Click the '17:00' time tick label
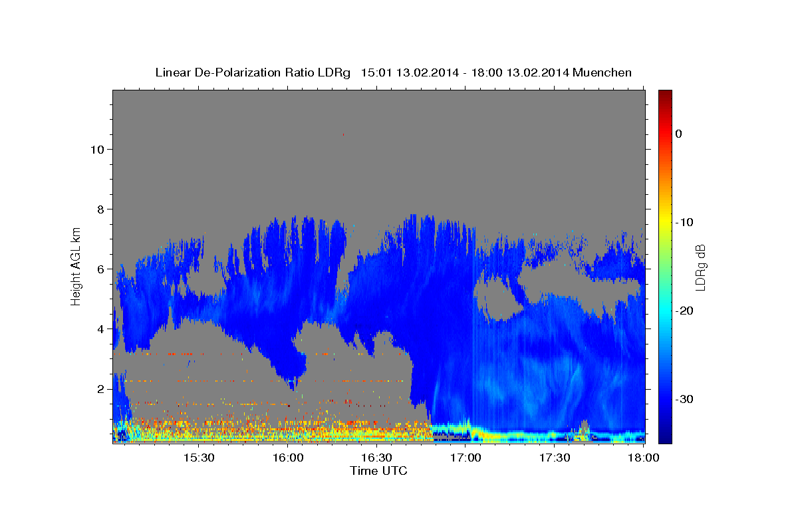Viewport: 798px width, 532px height. tap(465, 458)
